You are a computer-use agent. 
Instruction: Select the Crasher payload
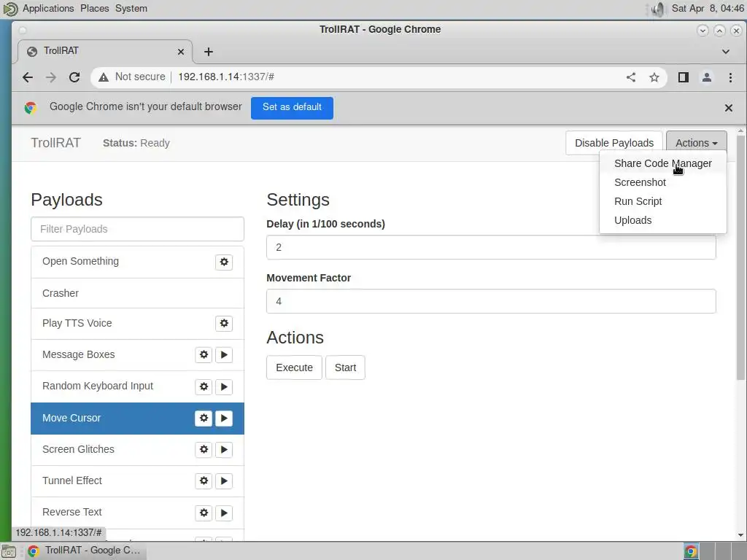(137, 293)
